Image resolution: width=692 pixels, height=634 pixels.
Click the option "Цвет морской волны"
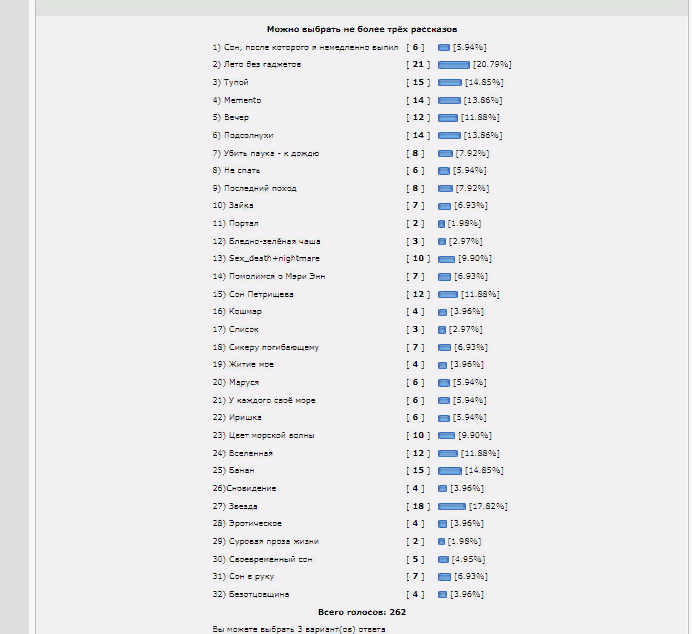tap(271, 436)
